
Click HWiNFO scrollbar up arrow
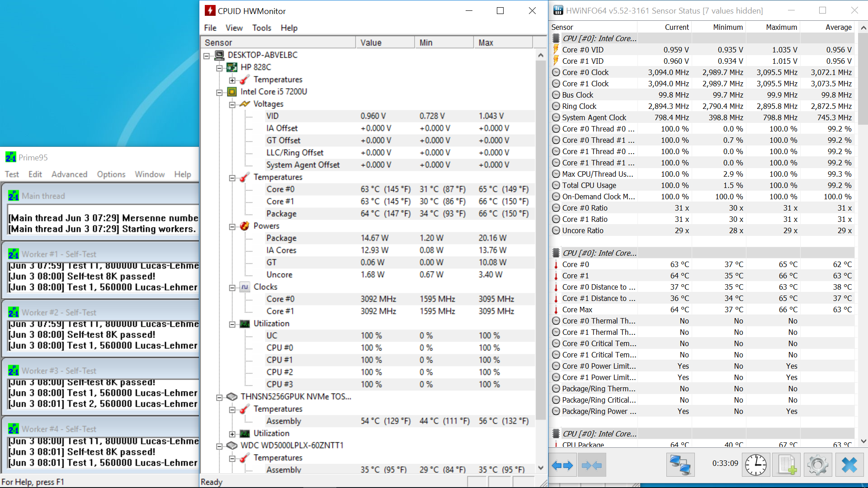863,28
